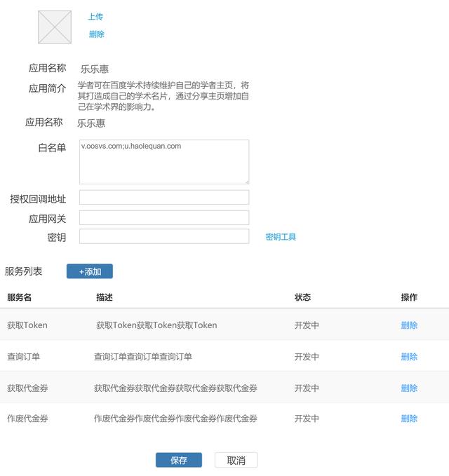Click the 描述 column header
The height and width of the screenshot is (476, 449).
click(x=105, y=297)
